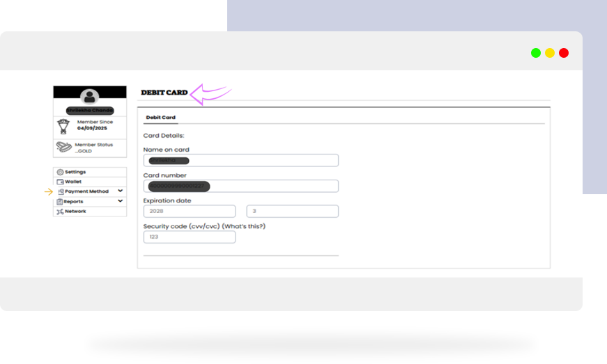
Task: Click the user profile avatar icon
Action: coord(89,96)
